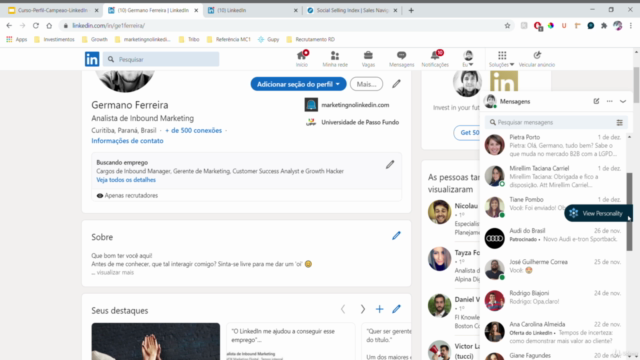Open the Investimentos bookmark folder

point(55,40)
